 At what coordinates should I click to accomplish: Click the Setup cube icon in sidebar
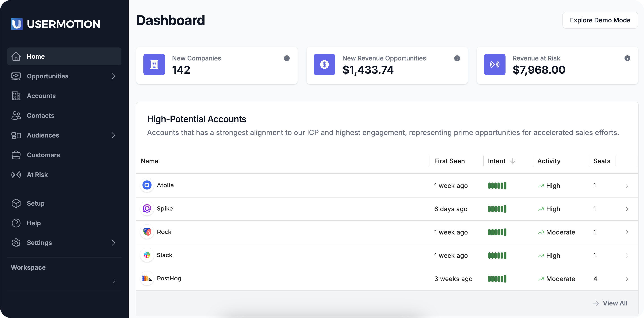(x=16, y=203)
